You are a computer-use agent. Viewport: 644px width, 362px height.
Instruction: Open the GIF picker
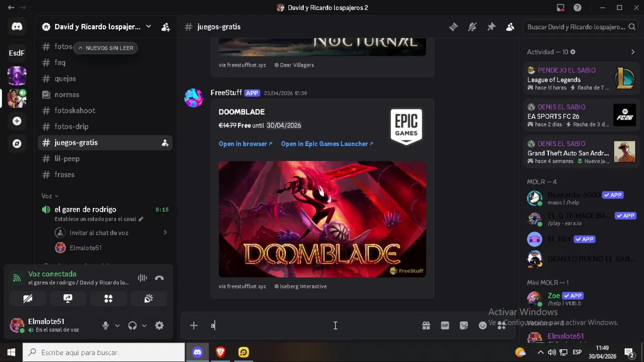(445, 325)
